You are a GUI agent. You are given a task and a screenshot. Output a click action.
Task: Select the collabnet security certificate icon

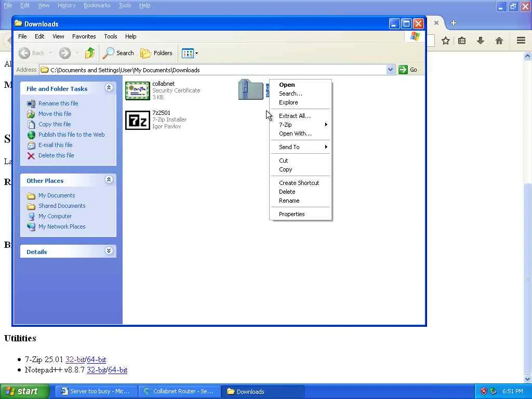point(137,90)
